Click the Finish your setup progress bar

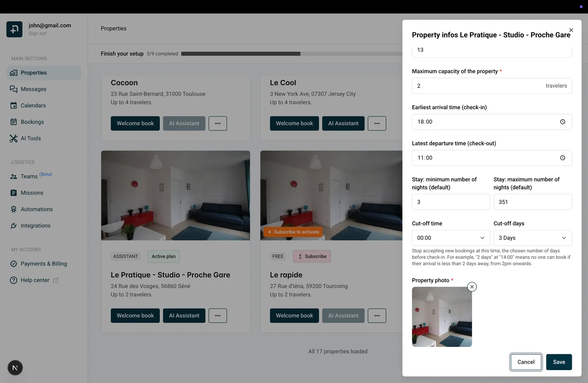(x=292, y=54)
